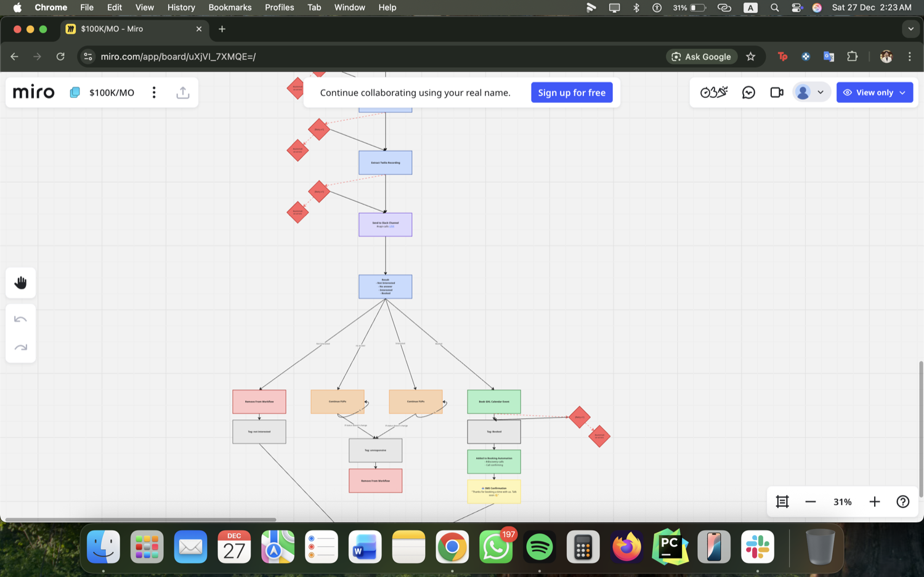Click the address bar URL
924x577 pixels.
click(178, 57)
